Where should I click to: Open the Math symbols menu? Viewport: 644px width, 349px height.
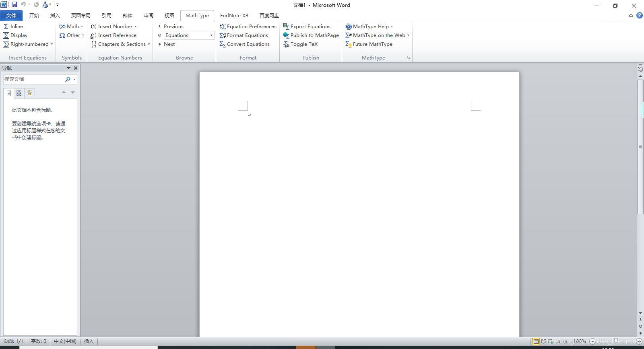[x=71, y=27]
